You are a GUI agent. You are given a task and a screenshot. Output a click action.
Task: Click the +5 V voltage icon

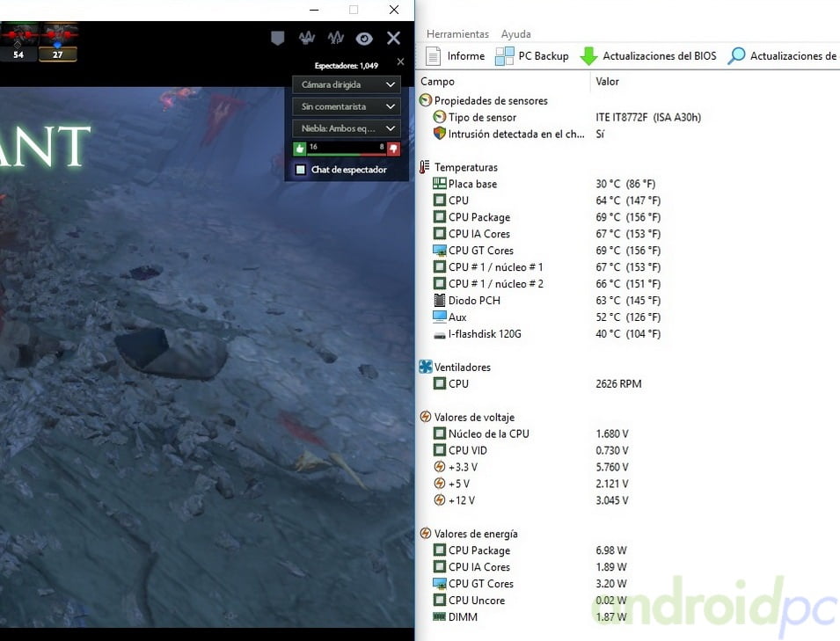(x=439, y=483)
